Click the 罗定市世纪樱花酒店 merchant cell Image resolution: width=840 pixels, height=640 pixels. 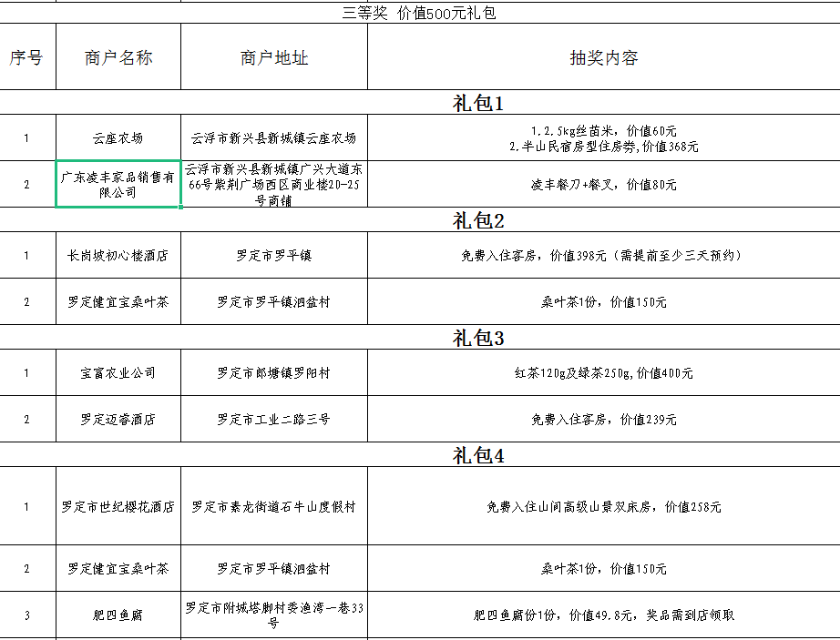pyautogui.click(x=118, y=507)
